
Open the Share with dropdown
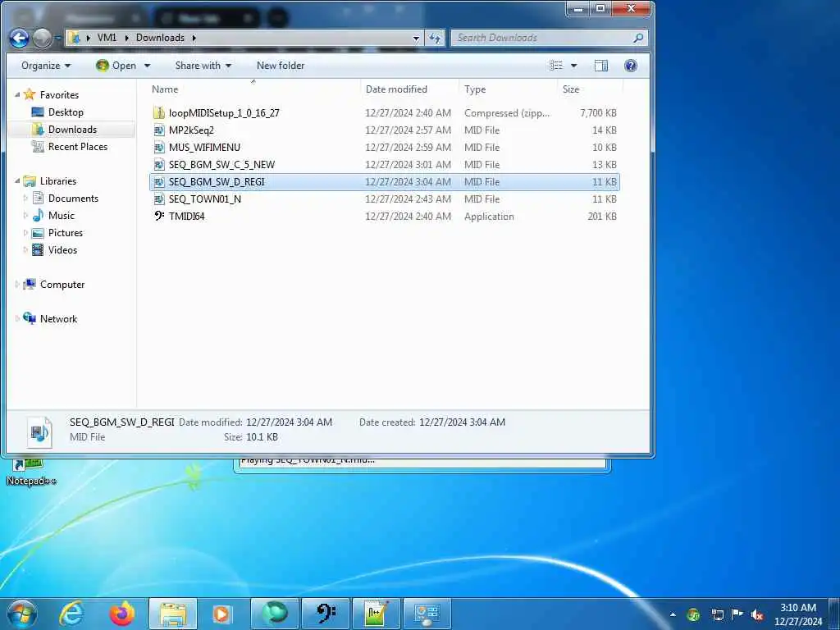(x=203, y=66)
